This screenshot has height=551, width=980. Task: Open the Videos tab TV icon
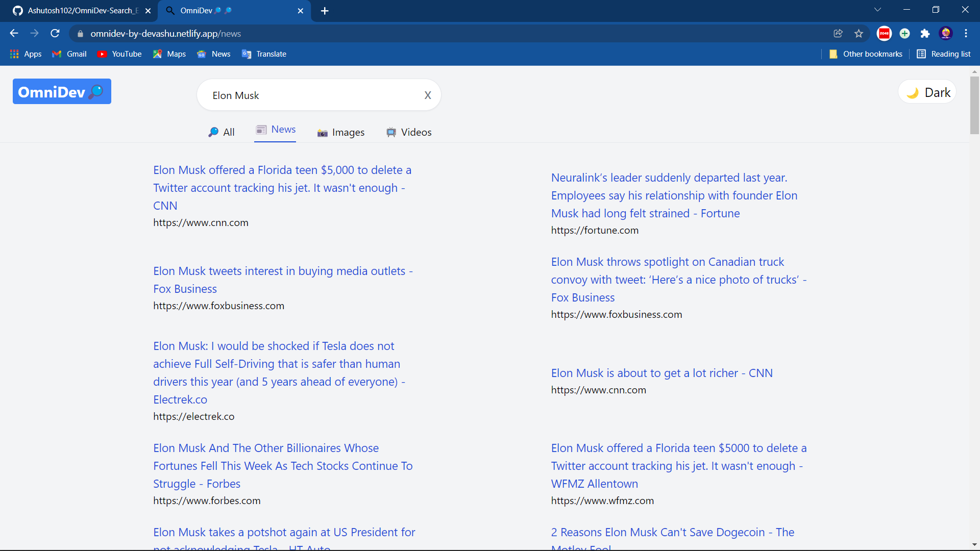(x=391, y=133)
